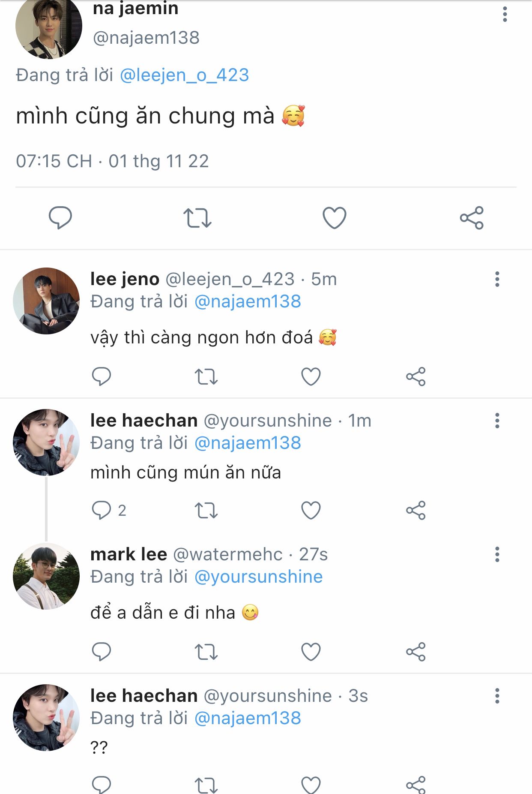Image resolution: width=532 pixels, height=794 pixels.
Task: Like mark lee's reply
Action: tap(311, 652)
